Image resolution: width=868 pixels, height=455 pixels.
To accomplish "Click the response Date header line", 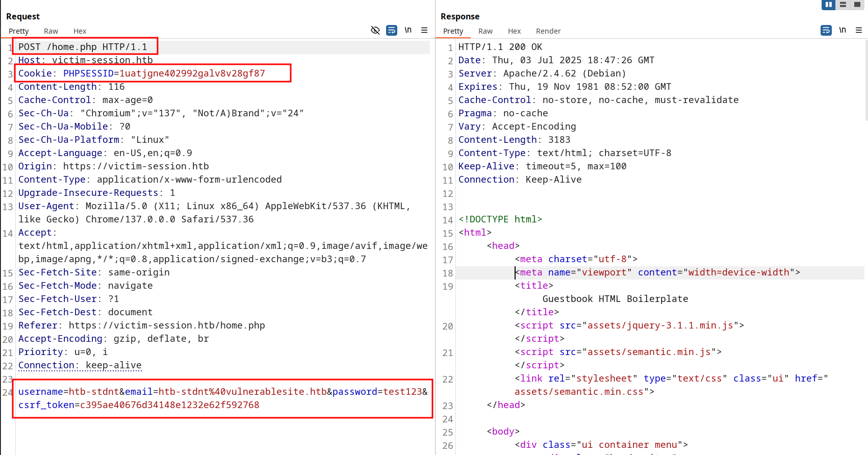I will coord(556,60).
